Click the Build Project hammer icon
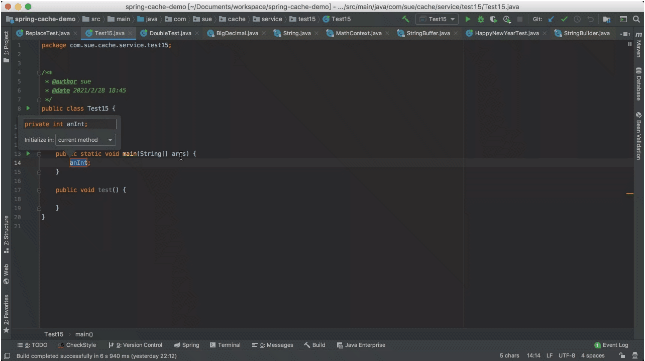 tap(406, 19)
